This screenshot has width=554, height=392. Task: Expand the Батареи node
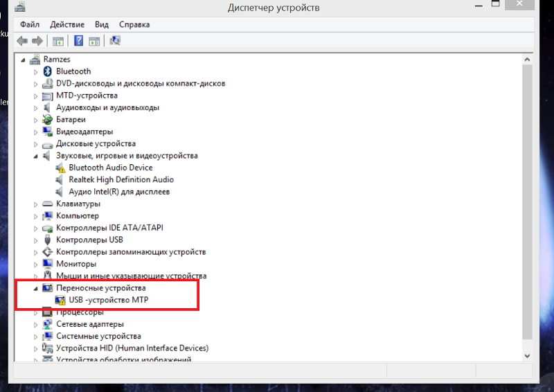(36, 121)
